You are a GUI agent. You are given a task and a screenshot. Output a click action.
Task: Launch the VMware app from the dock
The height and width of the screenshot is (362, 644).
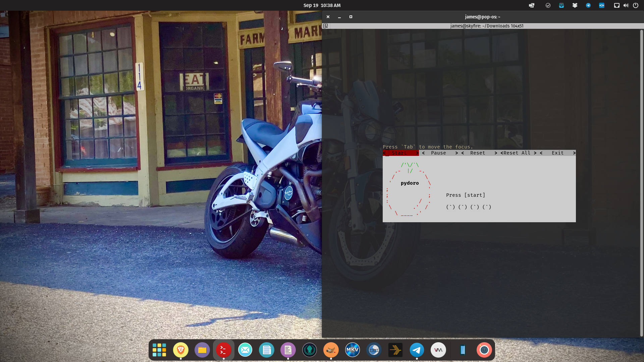(438, 350)
